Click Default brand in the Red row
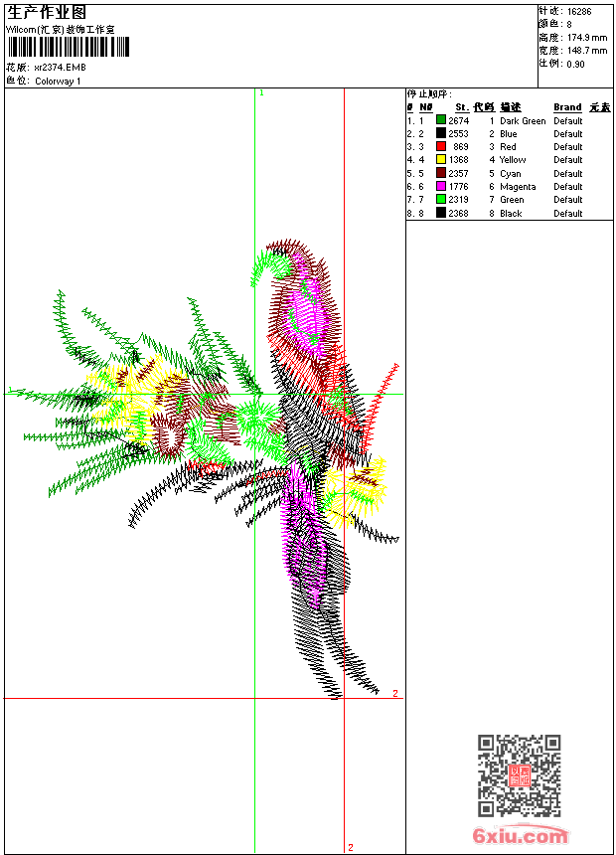 (568, 147)
